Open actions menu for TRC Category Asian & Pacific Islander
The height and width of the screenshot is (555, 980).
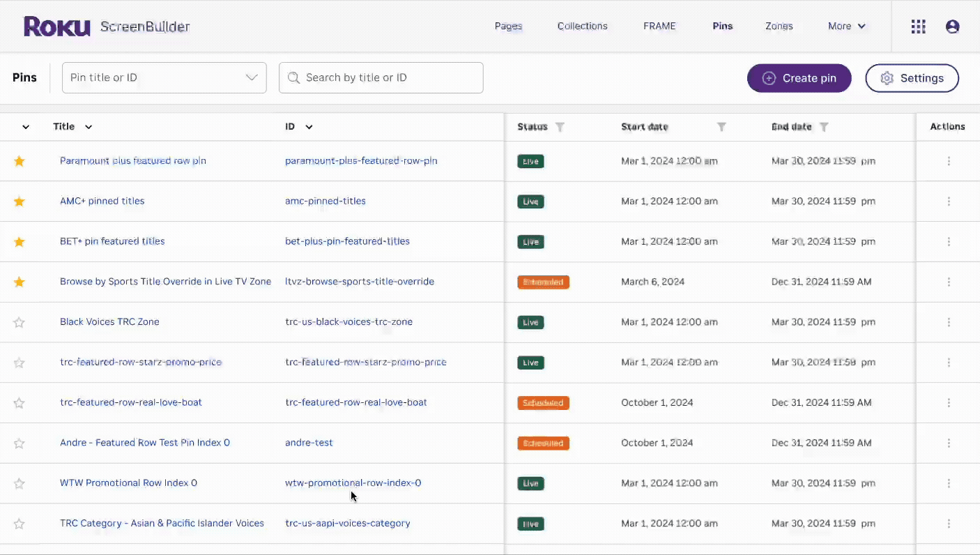pyautogui.click(x=949, y=524)
